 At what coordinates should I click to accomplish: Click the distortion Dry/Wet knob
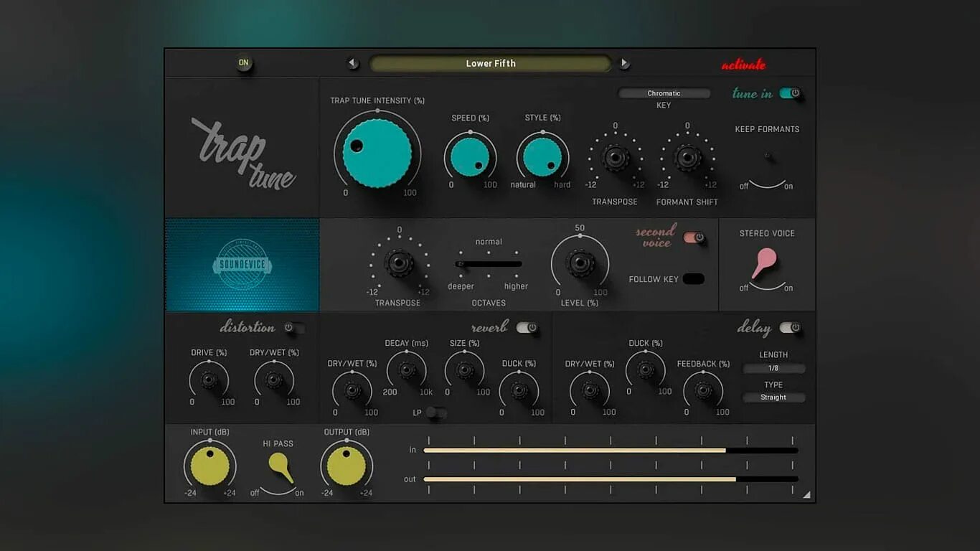point(274,380)
